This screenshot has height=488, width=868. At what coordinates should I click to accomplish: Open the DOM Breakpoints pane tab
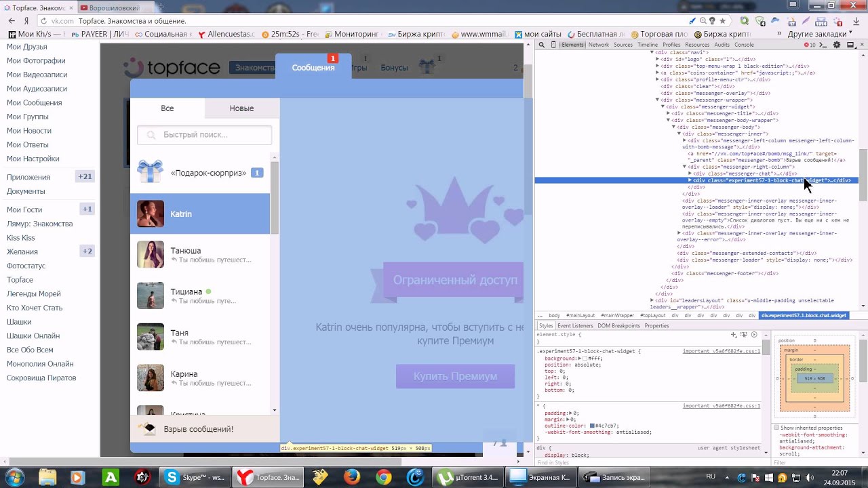pos(618,326)
